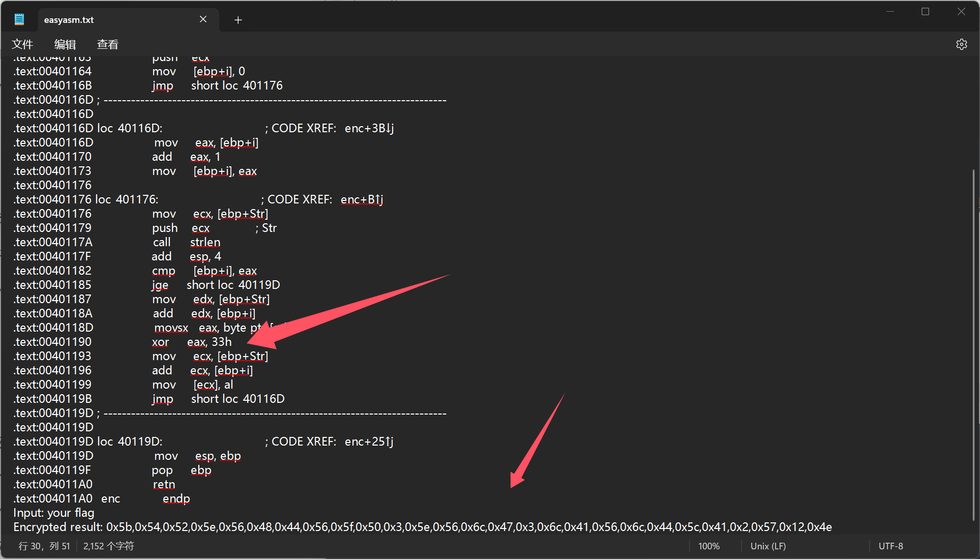Click the 'CODE XREF: enc+B↑j' comment
This screenshot has height=559, width=980.
(322, 199)
